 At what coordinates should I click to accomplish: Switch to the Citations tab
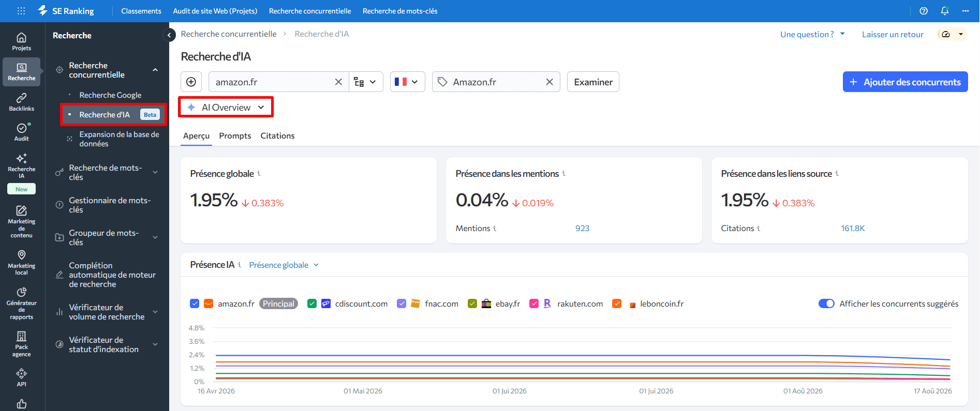(x=277, y=135)
